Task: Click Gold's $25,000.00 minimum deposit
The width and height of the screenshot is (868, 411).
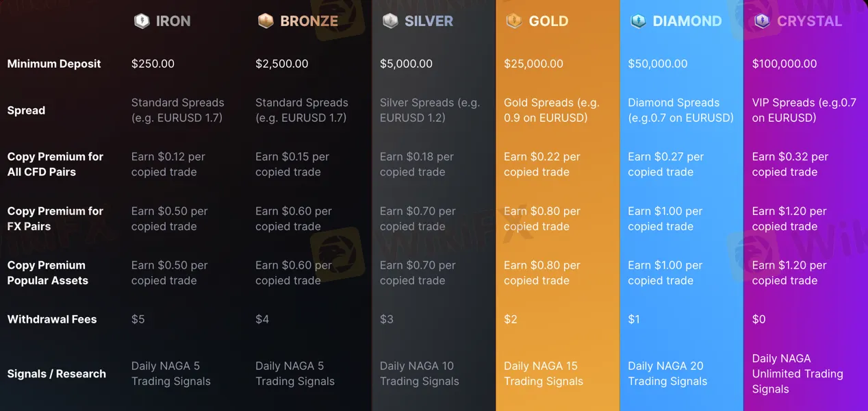Action: tap(533, 64)
